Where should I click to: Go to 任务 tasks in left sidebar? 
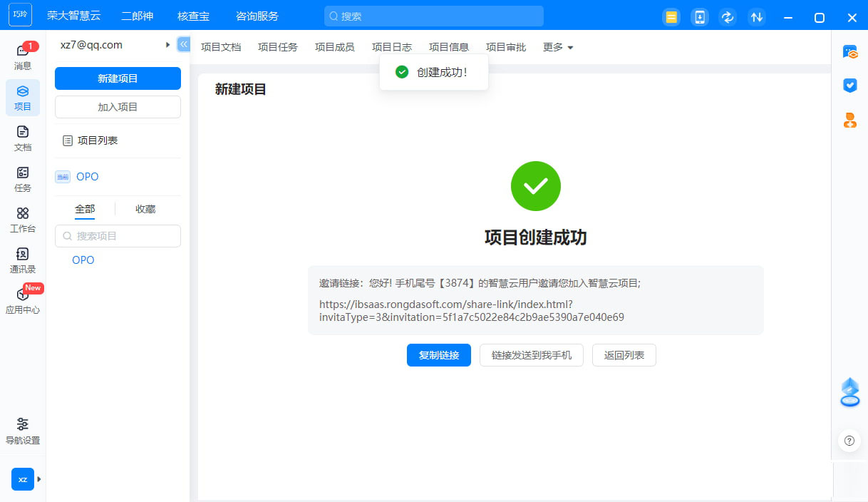23,179
